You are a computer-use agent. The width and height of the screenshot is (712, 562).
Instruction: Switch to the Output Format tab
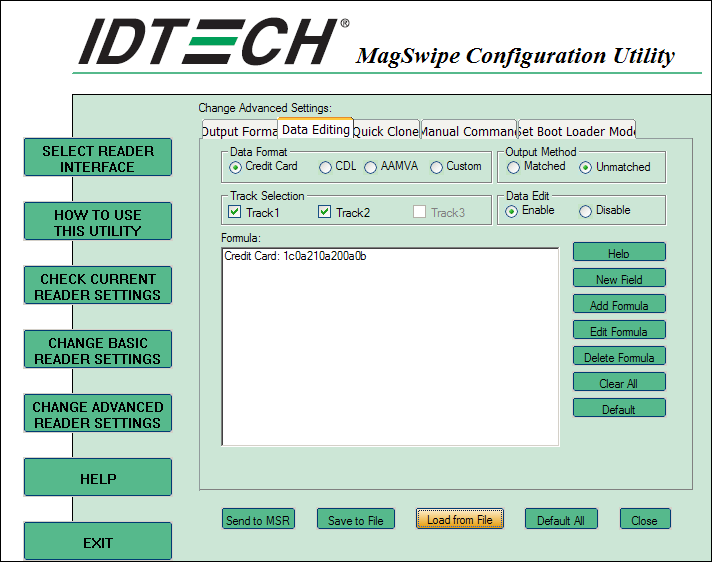click(x=240, y=131)
